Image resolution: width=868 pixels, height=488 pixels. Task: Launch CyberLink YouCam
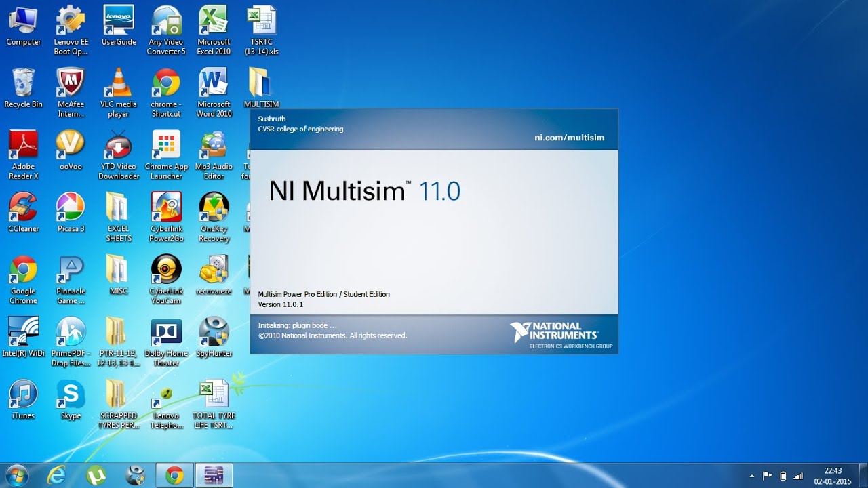click(166, 280)
